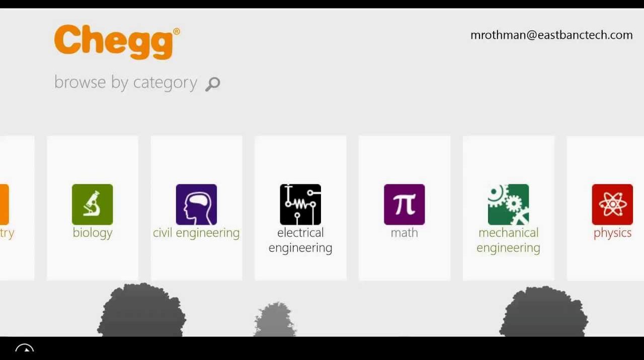Open the biology microscope icon

(x=92, y=204)
